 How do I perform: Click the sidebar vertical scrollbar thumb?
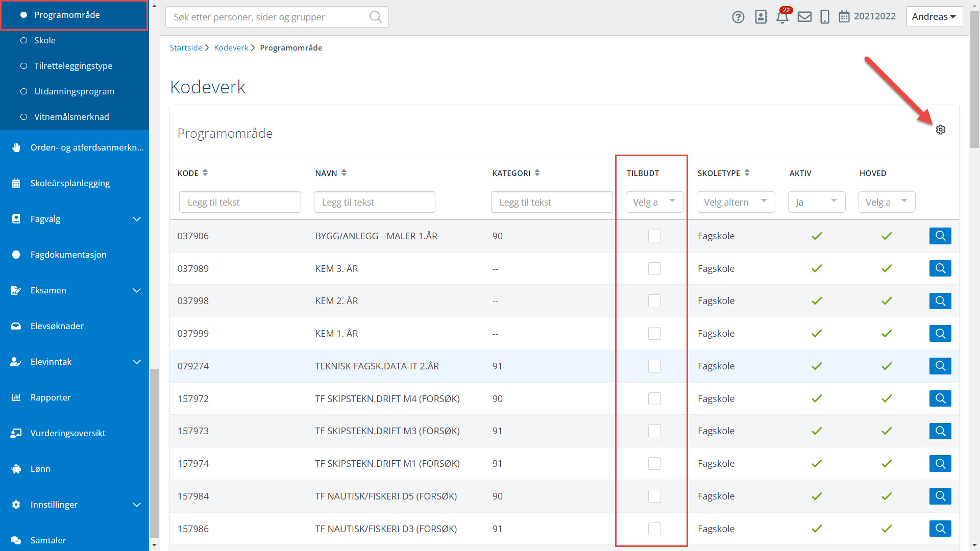154,453
